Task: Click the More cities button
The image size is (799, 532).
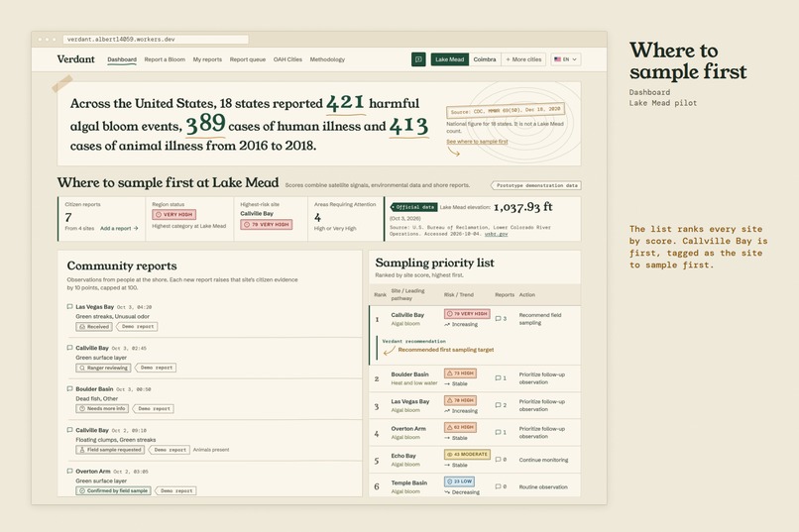Action: click(523, 59)
